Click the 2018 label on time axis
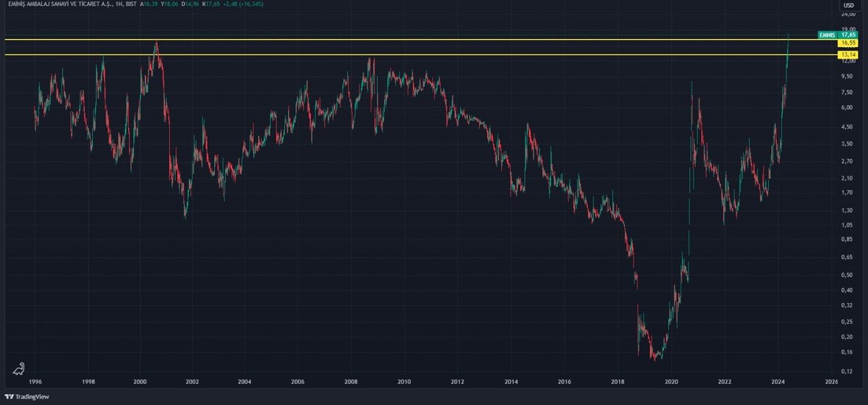Screen dimensions: 868x405 [618, 380]
